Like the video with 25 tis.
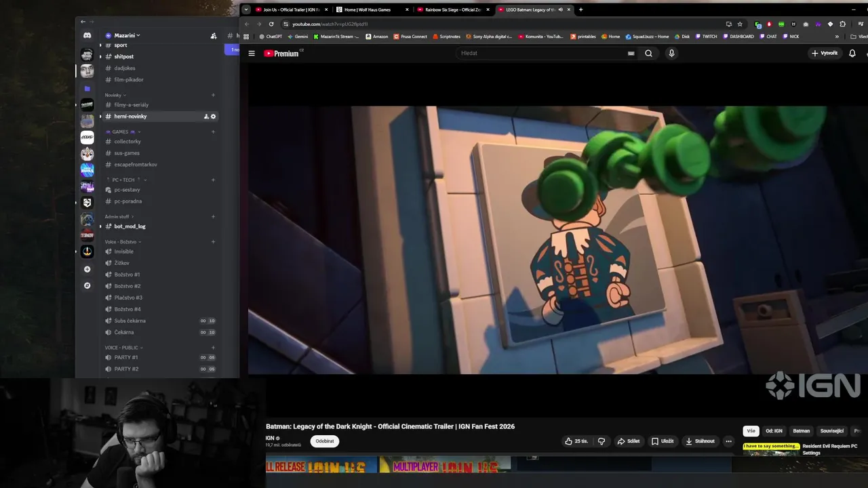This screenshot has height=488, width=868. [x=576, y=441]
